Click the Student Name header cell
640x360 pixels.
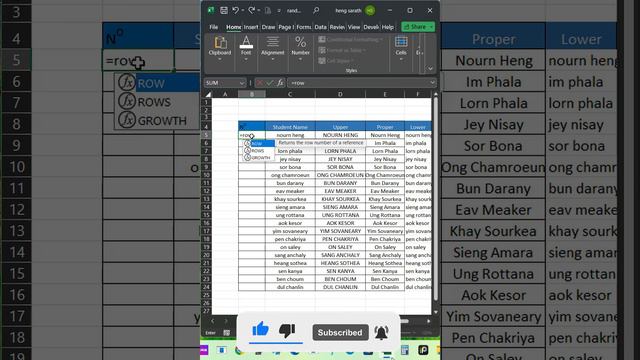pos(290,127)
